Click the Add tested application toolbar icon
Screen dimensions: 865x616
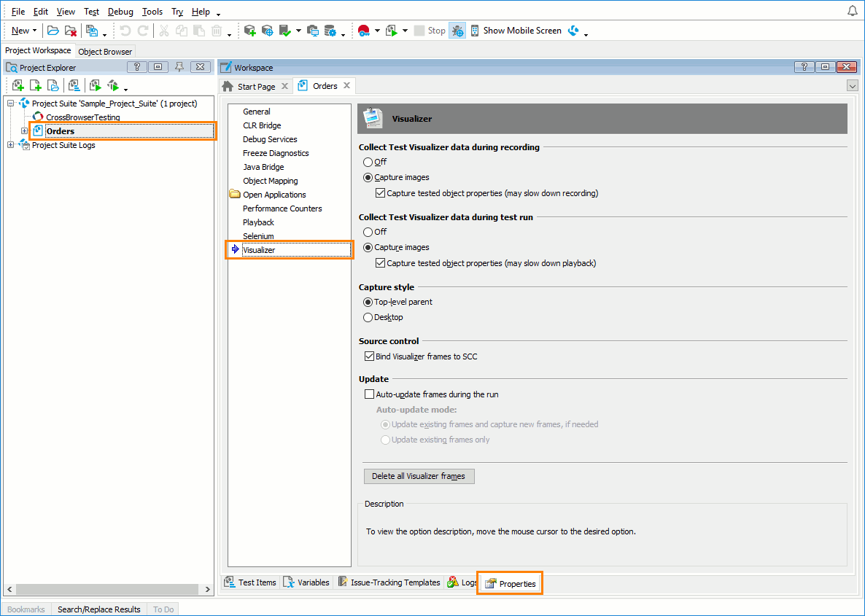pyautogui.click(x=250, y=31)
